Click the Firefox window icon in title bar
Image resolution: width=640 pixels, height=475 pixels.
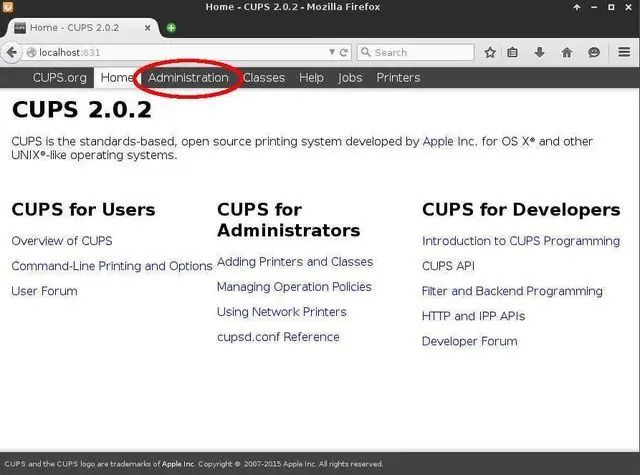(x=7, y=7)
